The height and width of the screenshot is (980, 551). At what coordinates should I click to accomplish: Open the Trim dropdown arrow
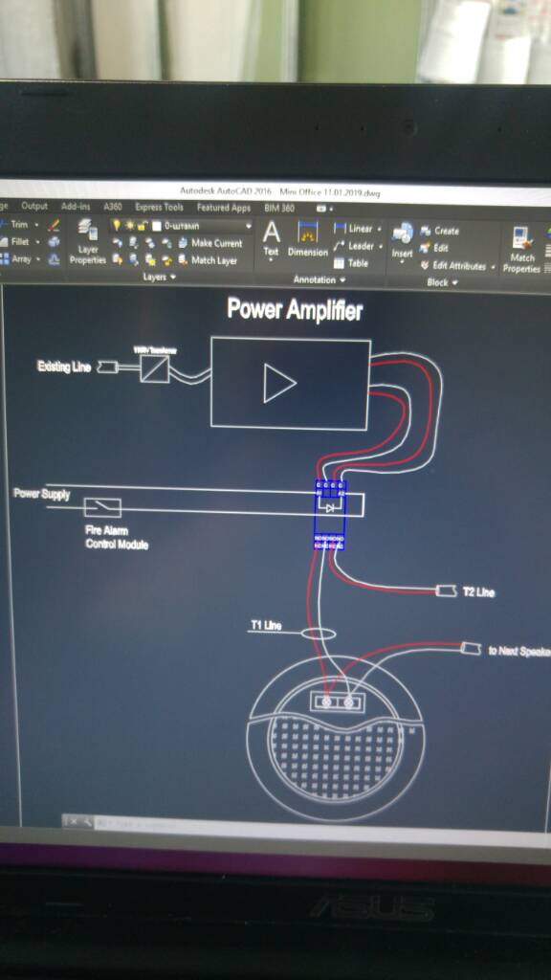pos(36,224)
